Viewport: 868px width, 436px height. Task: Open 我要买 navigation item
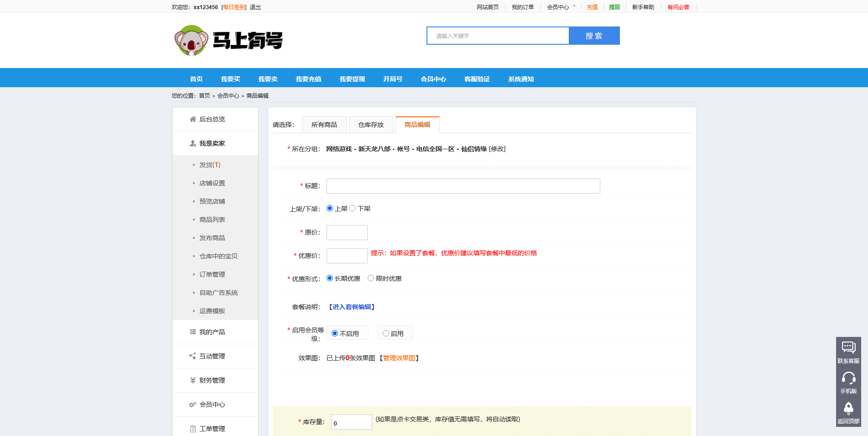231,79
